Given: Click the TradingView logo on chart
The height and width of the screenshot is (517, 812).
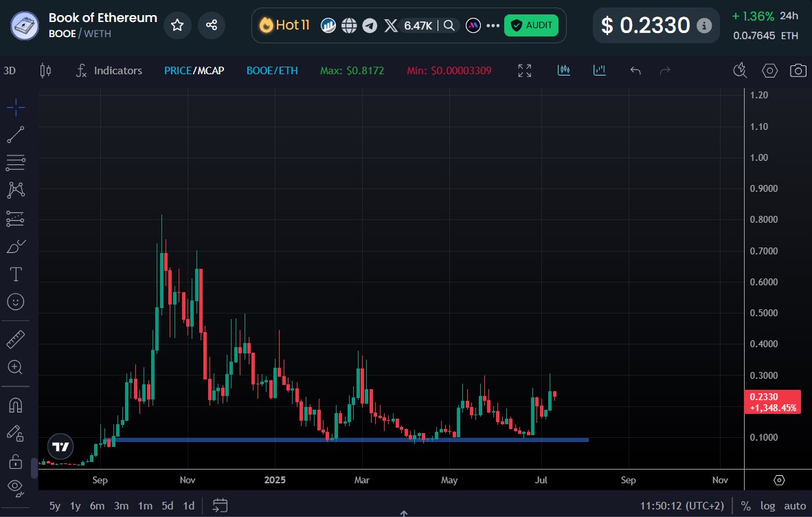Looking at the screenshot, I should pyautogui.click(x=60, y=447).
